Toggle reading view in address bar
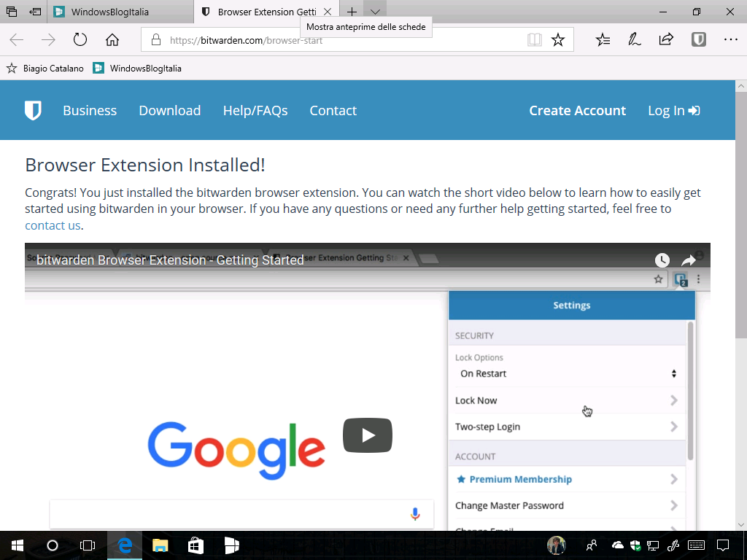 [534, 39]
